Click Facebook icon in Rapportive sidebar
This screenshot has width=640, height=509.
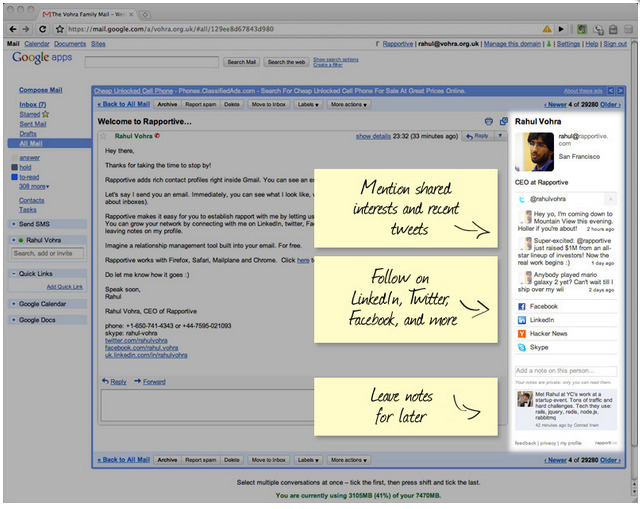click(522, 306)
